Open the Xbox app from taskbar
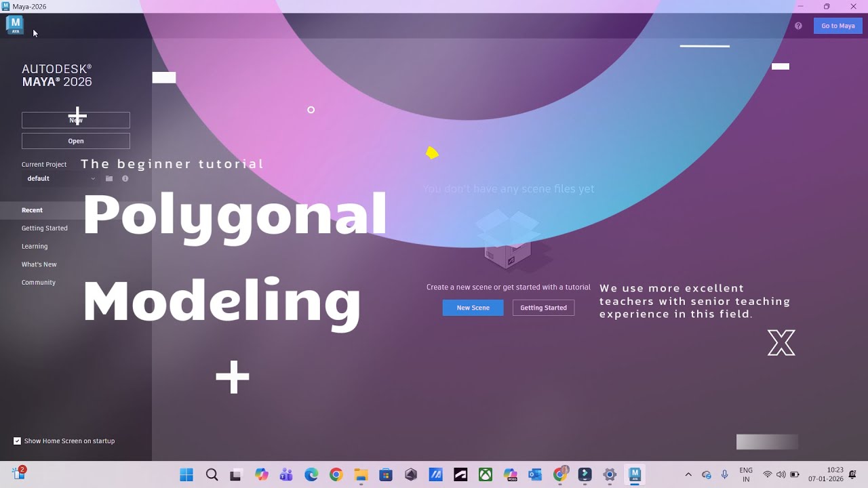Viewport: 868px width, 488px height. [x=486, y=475]
